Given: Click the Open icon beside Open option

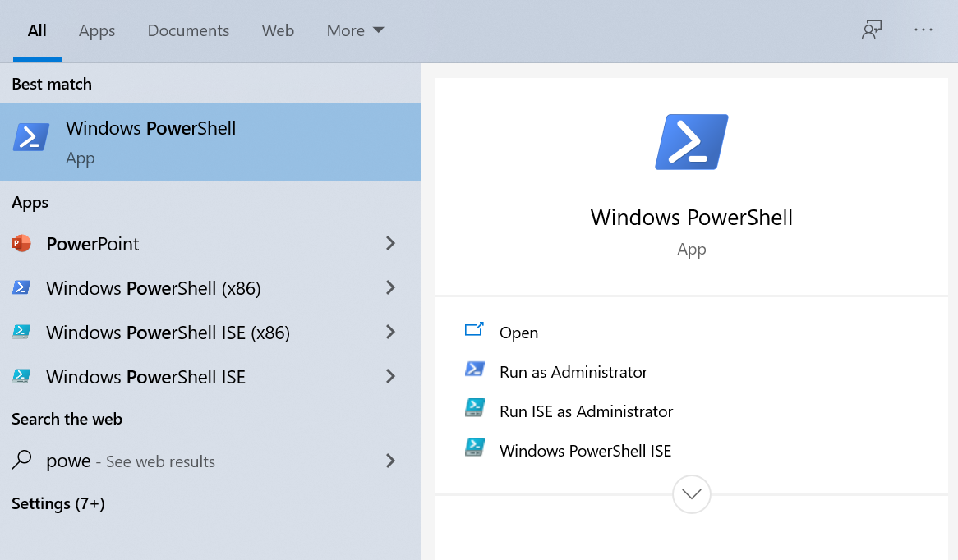Looking at the screenshot, I should pyautogui.click(x=474, y=328).
